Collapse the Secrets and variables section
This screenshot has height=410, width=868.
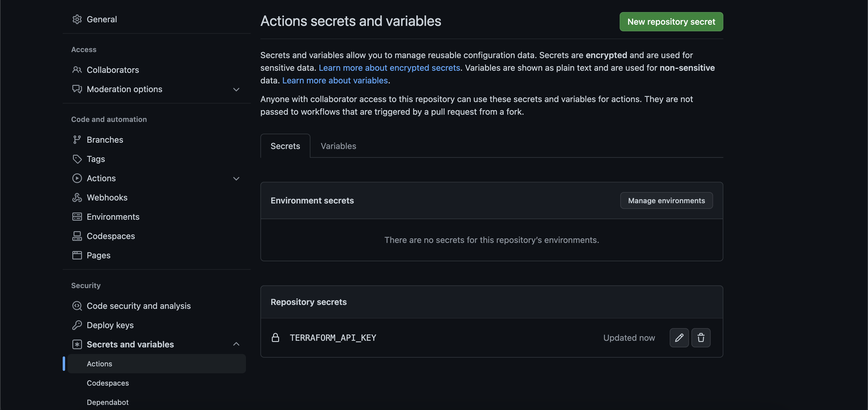236,344
